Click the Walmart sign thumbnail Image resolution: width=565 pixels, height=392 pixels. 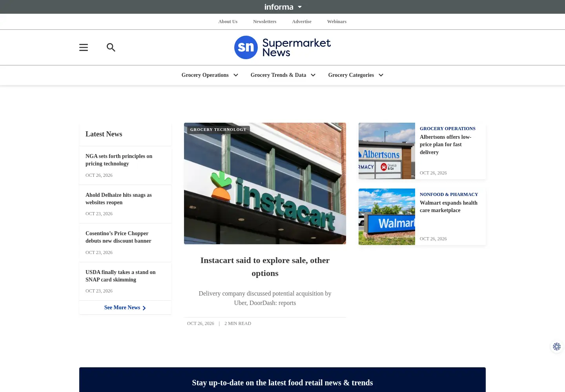387,217
